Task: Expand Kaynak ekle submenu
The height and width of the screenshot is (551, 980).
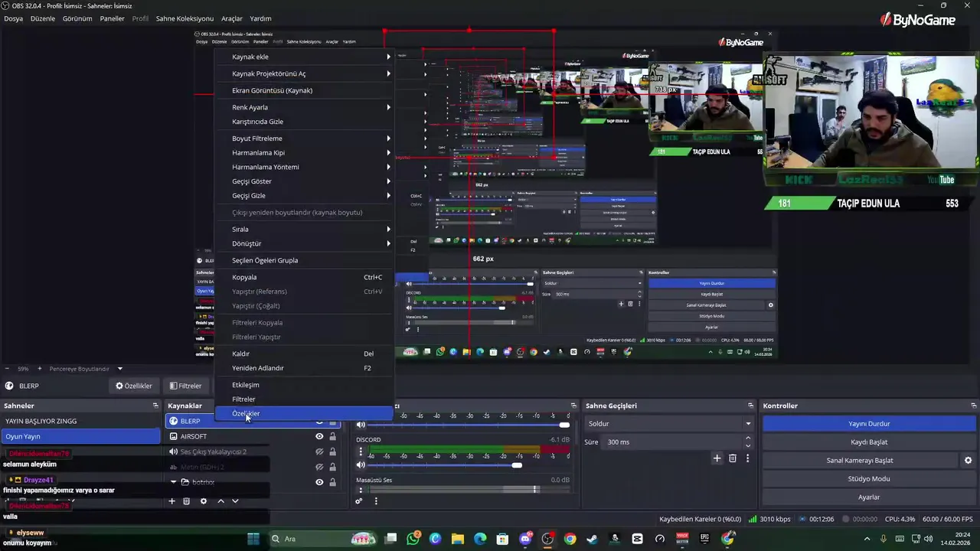Action: 305,57
